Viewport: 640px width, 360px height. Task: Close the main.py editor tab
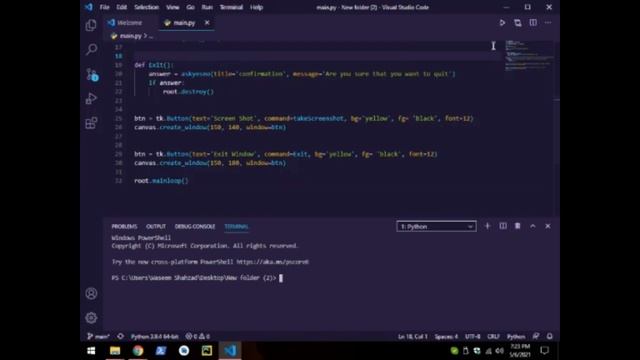(207, 23)
